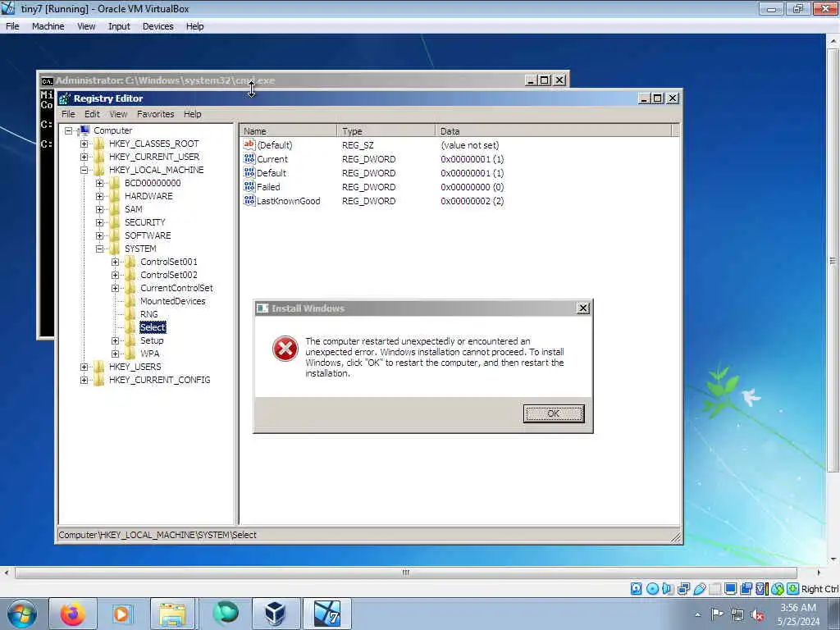Select the HARDWARE key in tree
This screenshot has height=630, width=840.
coord(148,196)
